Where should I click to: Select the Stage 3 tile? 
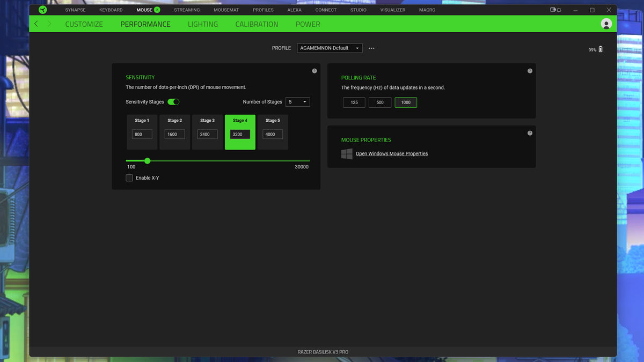point(207,132)
